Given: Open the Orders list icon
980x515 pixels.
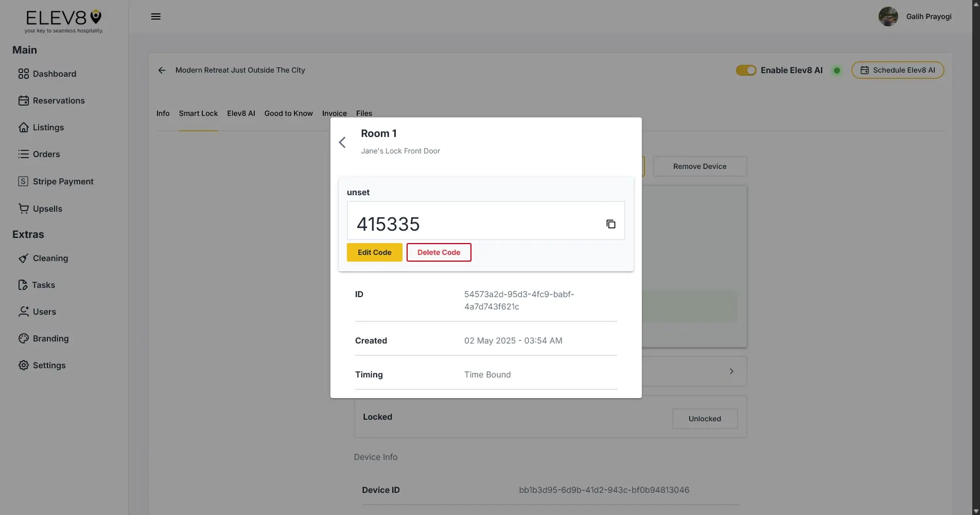Looking at the screenshot, I should pyautogui.click(x=23, y=154).
